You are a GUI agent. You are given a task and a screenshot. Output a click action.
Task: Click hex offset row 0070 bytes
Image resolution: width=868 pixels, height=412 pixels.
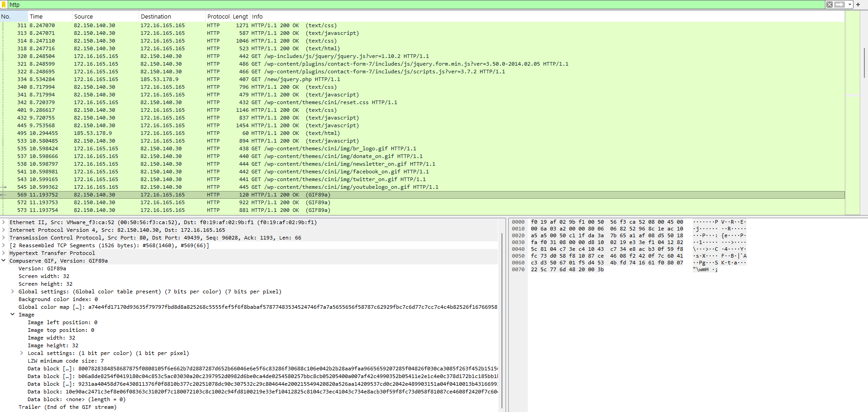point(567,269)
